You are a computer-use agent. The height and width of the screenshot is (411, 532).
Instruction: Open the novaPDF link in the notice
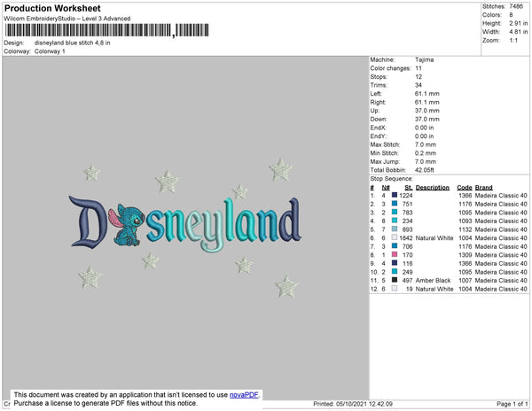[244, 395]
